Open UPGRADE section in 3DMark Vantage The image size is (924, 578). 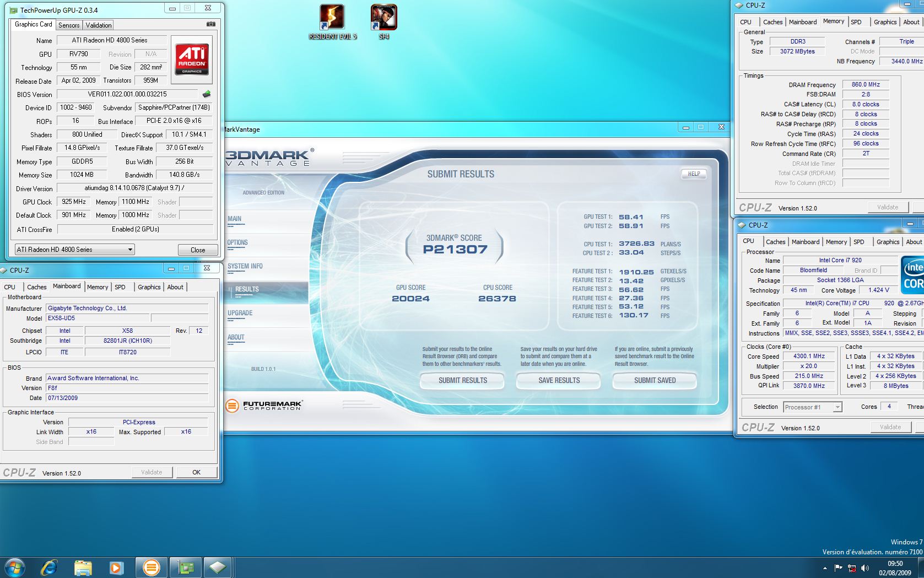click(240, 313)
